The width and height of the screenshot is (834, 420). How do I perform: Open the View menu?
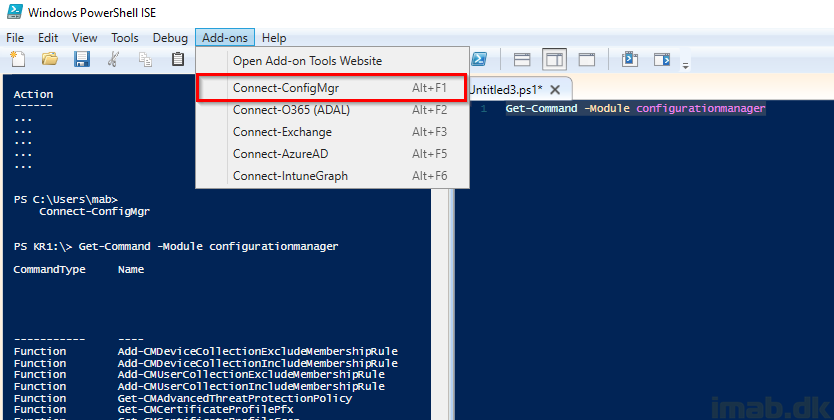85,38
